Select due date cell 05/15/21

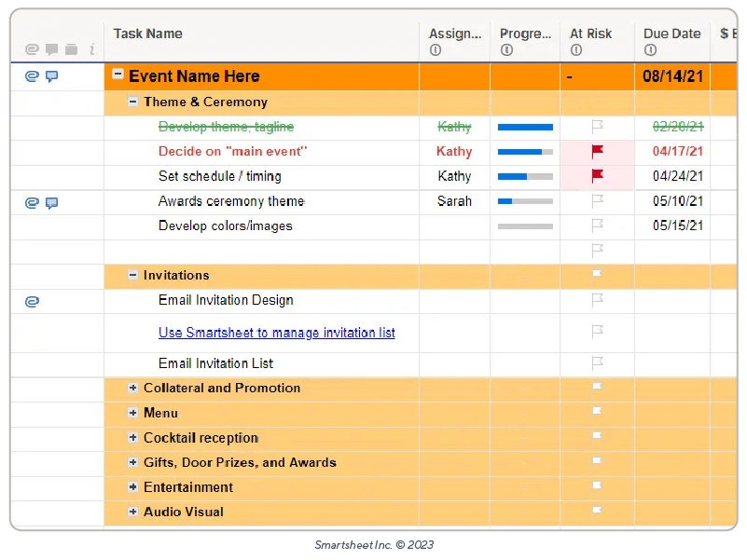[x=678, y=225]
